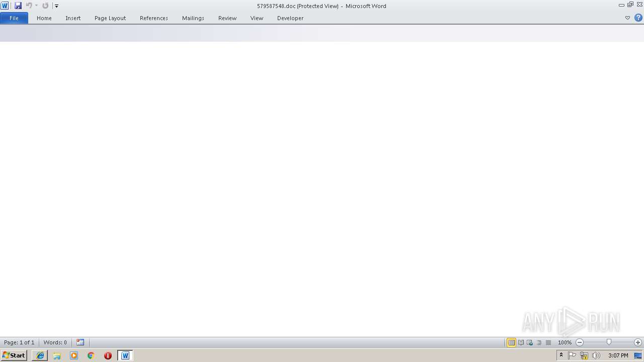Open Windows Media Player from taskbar
The image size is (644, 362).
(74, 355)
